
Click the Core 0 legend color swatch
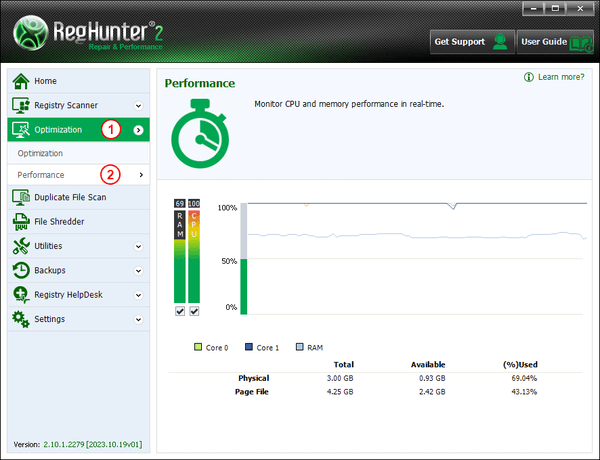pyautogui.click(x=199, y=347)
